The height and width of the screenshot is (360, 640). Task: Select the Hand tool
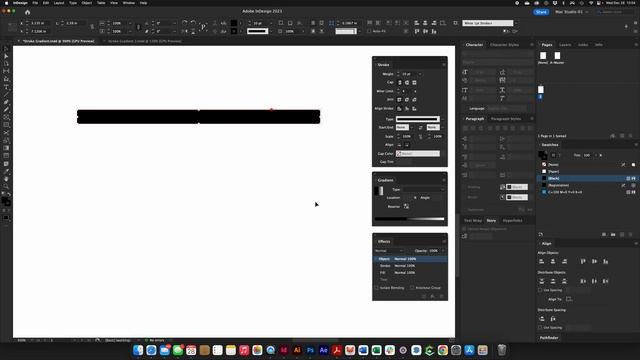pyautogui.click(x=6, y=179)
